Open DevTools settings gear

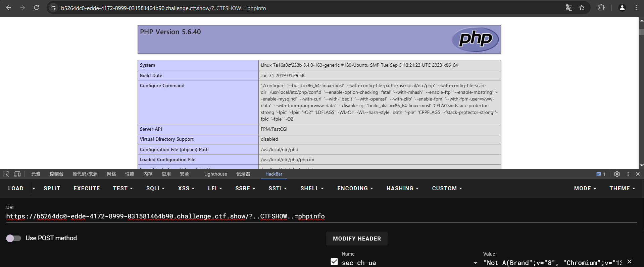(x=617, y=174)
